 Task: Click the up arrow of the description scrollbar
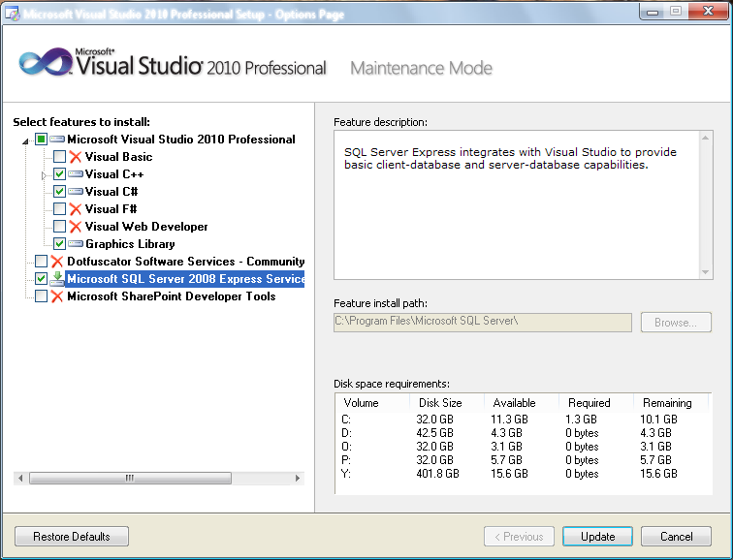(x=706, y=138)
